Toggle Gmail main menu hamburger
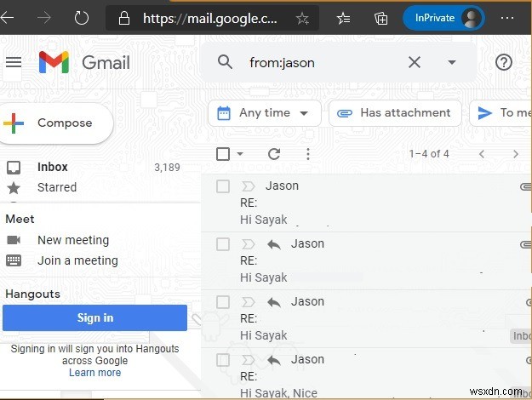 click(14, 62)
